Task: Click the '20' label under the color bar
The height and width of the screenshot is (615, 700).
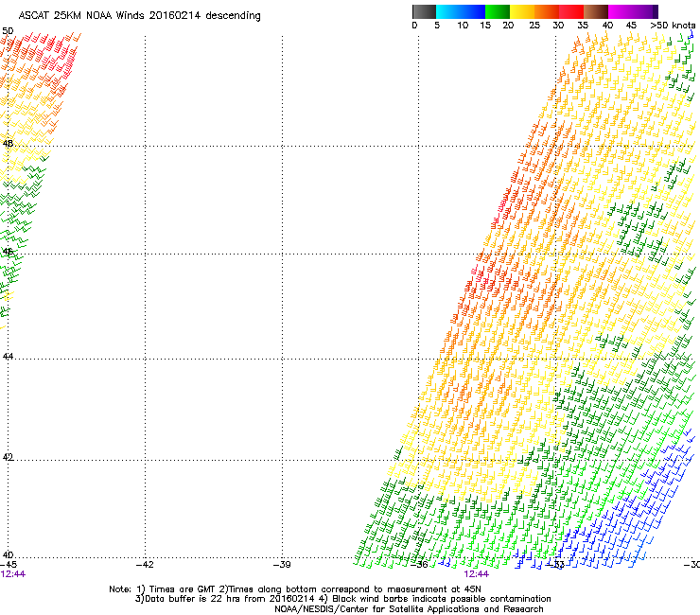Action: point(508,26)
